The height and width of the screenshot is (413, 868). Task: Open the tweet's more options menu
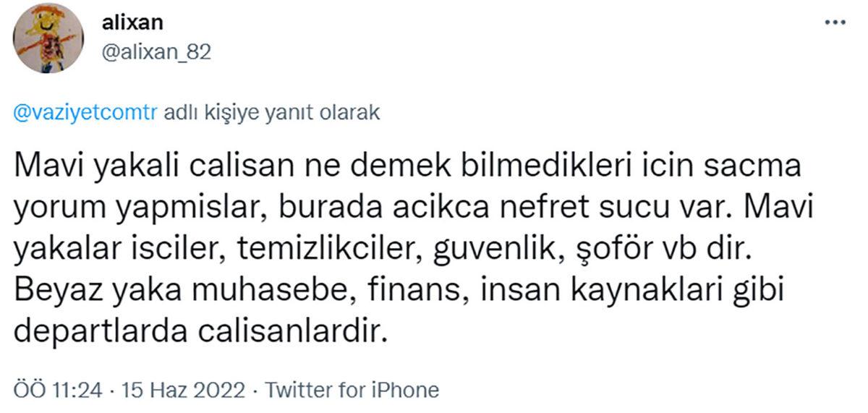click(x=836, y=23)
